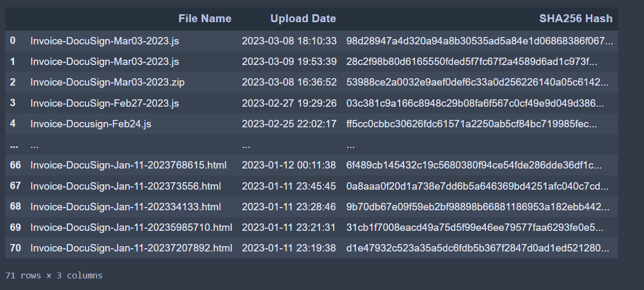The height and width of the screenshot is (290, 644).
Task: Click upload date 2023-02-27 19:29:26
Action: click(x=289, y=103)
